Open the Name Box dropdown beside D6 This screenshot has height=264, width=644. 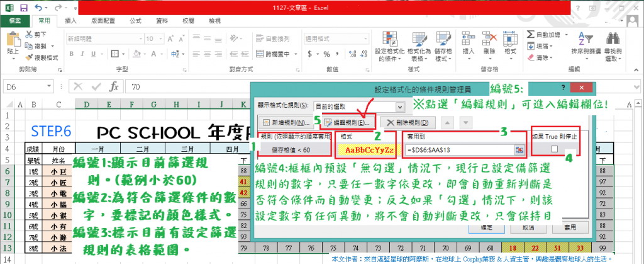49,86
